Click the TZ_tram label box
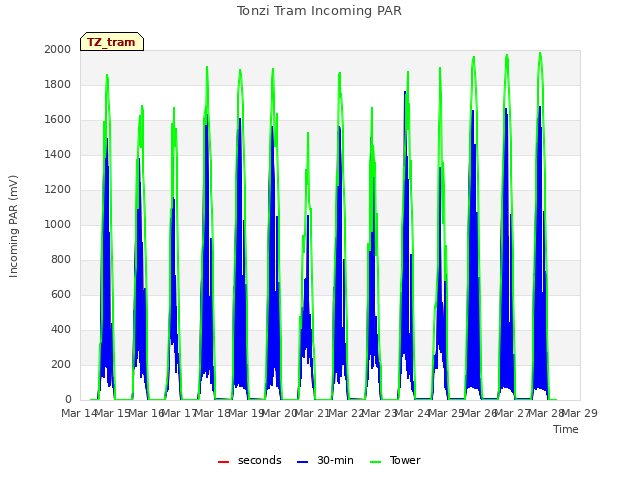Viewport: 640px width, 480px height. (x=112, y=42)
